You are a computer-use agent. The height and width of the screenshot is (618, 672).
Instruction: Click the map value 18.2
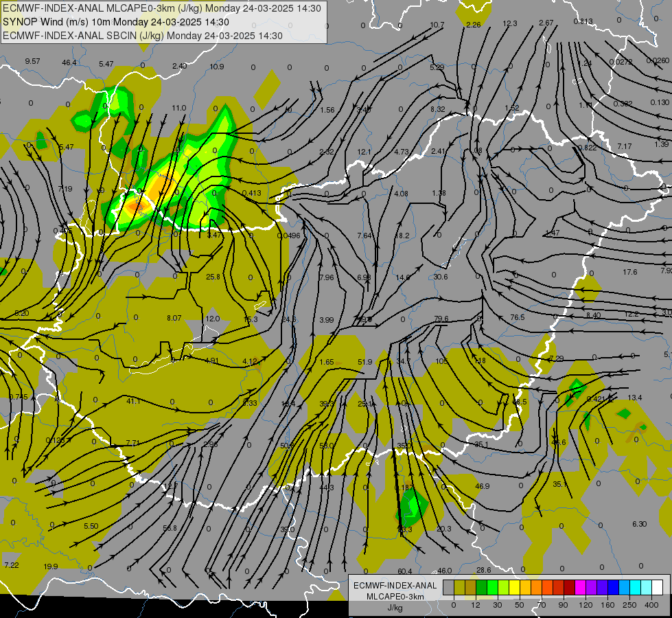402,236
